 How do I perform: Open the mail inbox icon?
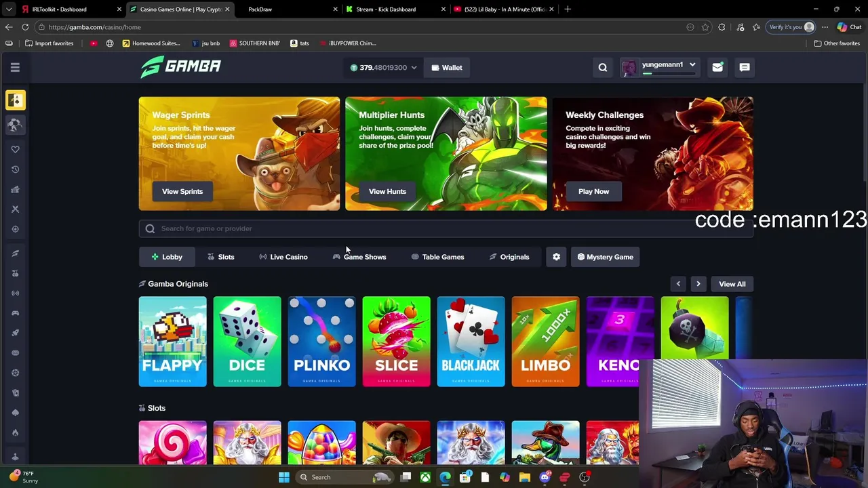(717, 67)
